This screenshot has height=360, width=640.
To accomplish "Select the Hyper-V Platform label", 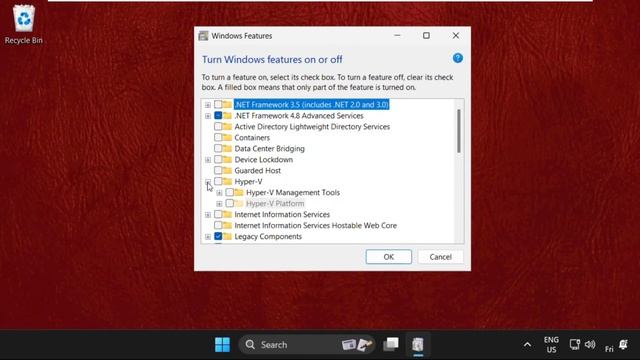I will click(x=275, y=203).
